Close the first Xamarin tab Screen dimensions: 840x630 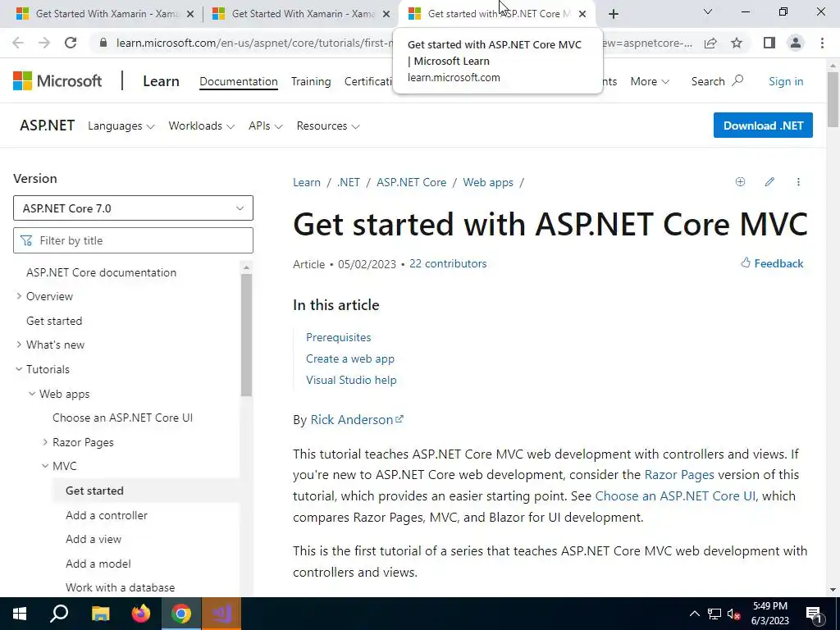click(190, 14)
